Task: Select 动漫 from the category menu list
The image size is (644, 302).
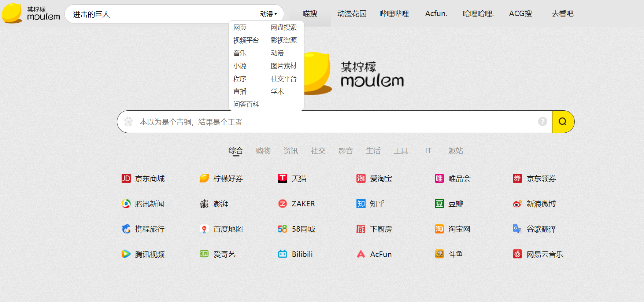Action: point(277,53)
